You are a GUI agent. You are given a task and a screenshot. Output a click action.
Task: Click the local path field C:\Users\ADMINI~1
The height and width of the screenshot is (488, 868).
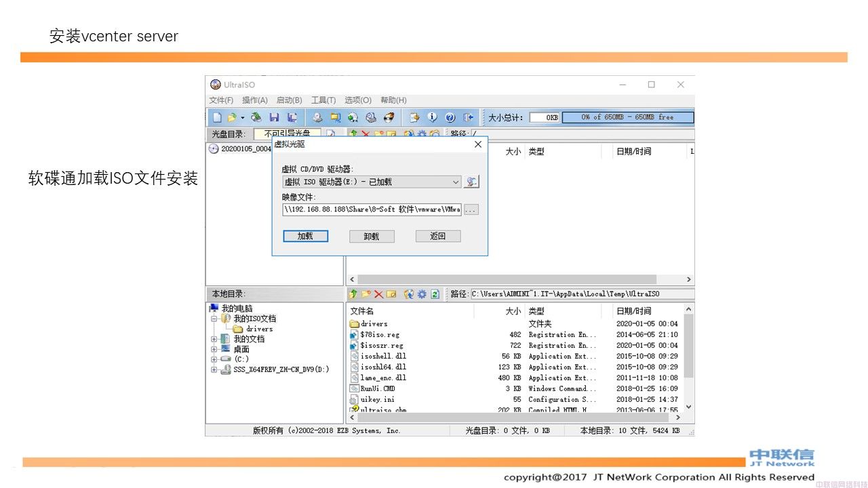coord(582,294)
